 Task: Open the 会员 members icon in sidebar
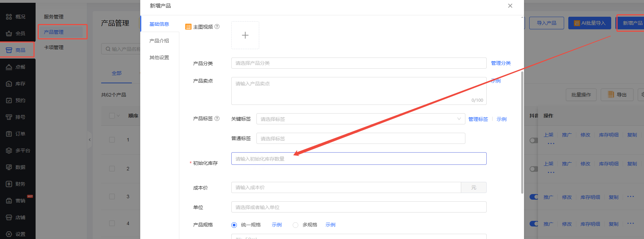click(9, 33)
